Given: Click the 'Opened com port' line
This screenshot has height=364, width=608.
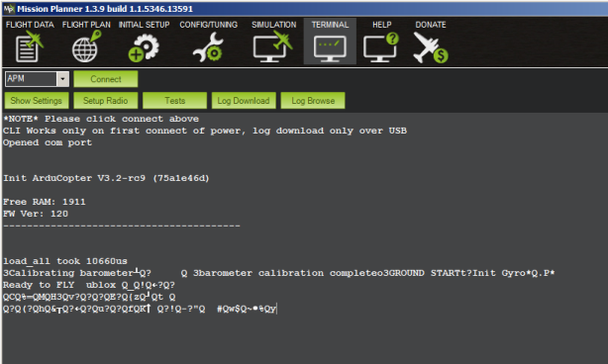Looking at the screenshot, I should (x=48, y=142).
